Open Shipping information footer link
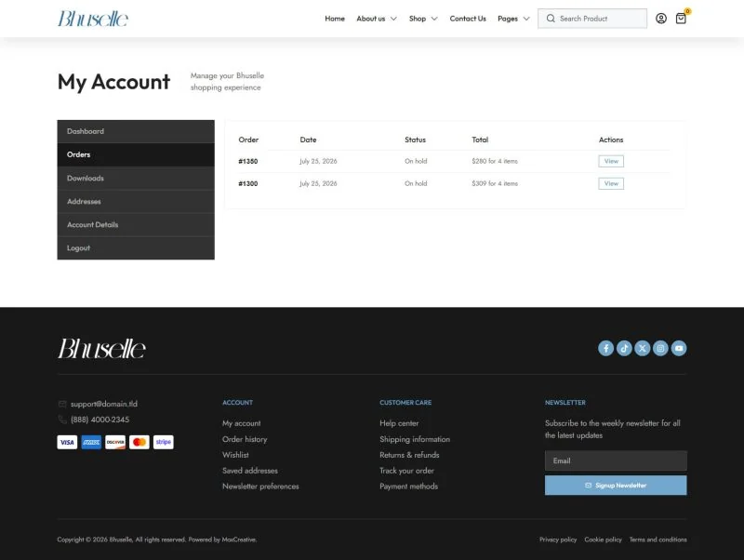744x560 pixels. pyautogui.click(x=415, y=439)
